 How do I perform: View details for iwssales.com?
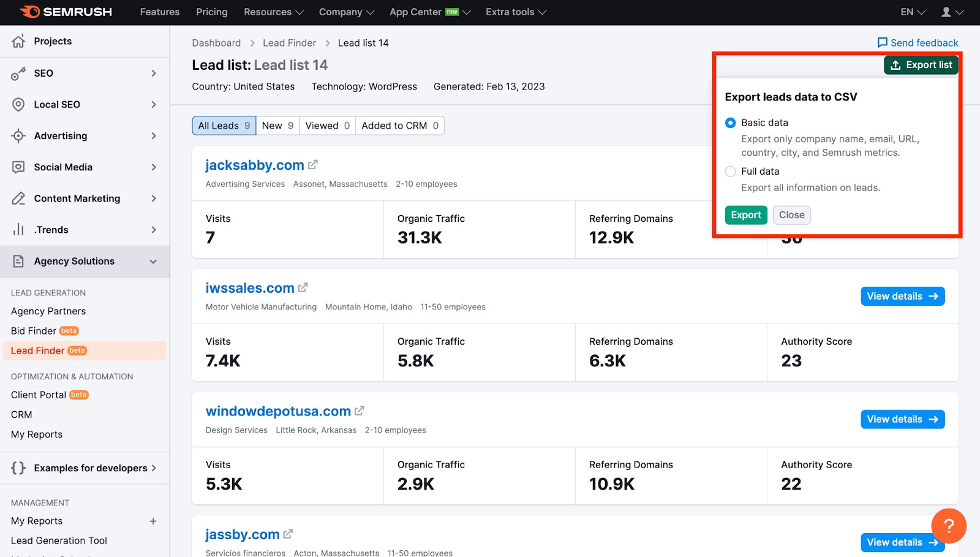click(902, 297)
